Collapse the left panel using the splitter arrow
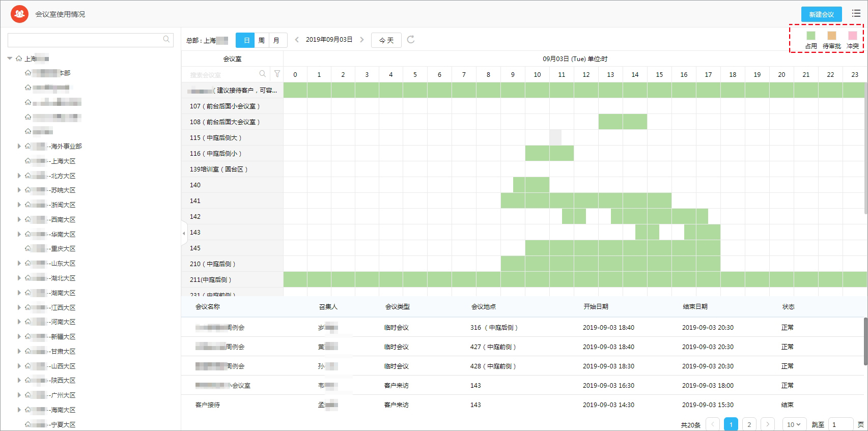The image size is (868, 431). point(184,233)
